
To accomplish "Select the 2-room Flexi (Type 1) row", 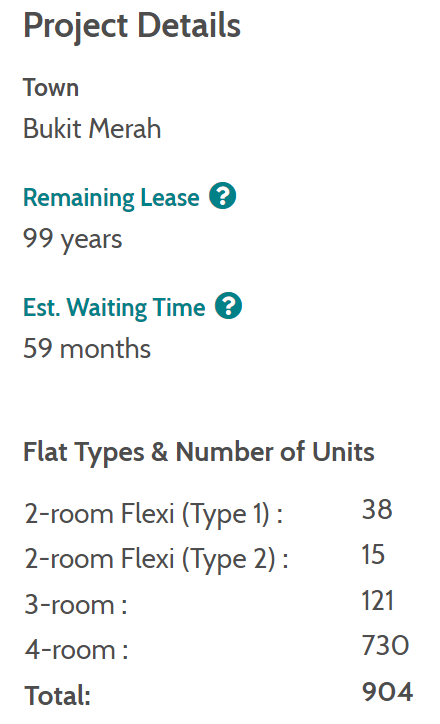I will pos(217,513).
